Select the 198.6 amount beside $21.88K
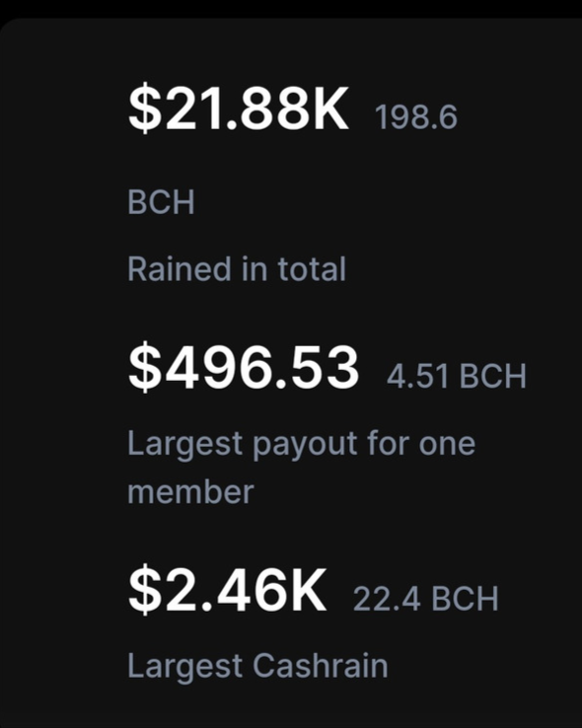 (416, 117)
